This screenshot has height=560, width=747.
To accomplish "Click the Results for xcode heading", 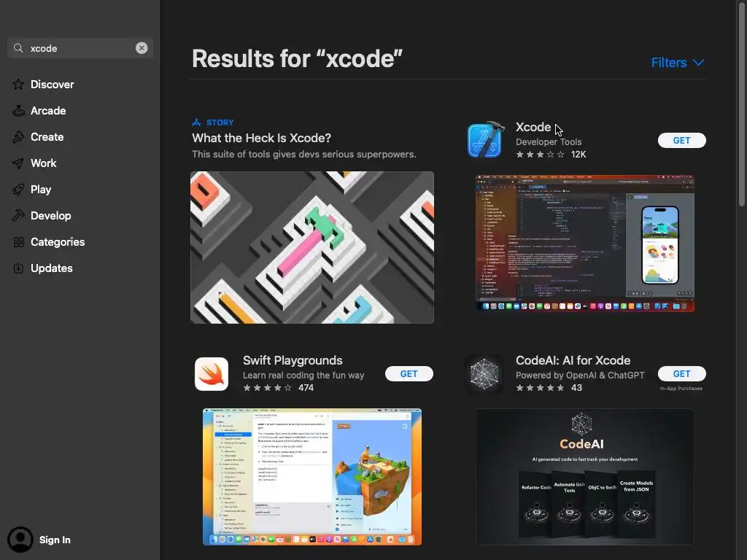I will [x=298, y=58].
